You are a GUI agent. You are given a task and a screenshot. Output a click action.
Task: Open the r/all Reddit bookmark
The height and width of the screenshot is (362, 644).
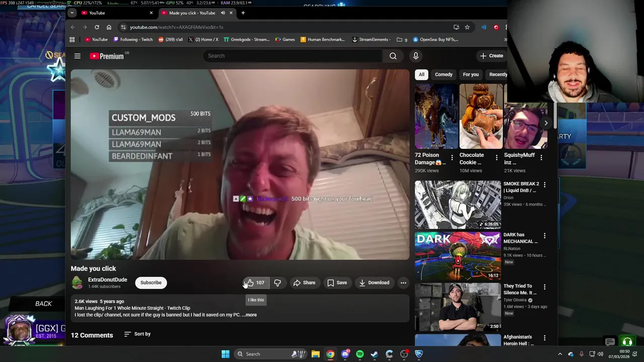pos(170,39)
